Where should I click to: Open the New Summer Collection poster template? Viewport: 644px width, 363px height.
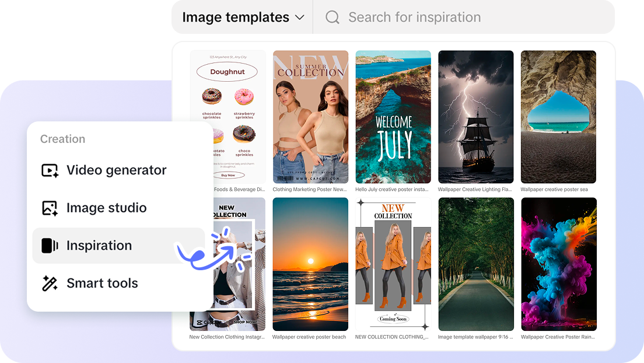click(310, 117)
